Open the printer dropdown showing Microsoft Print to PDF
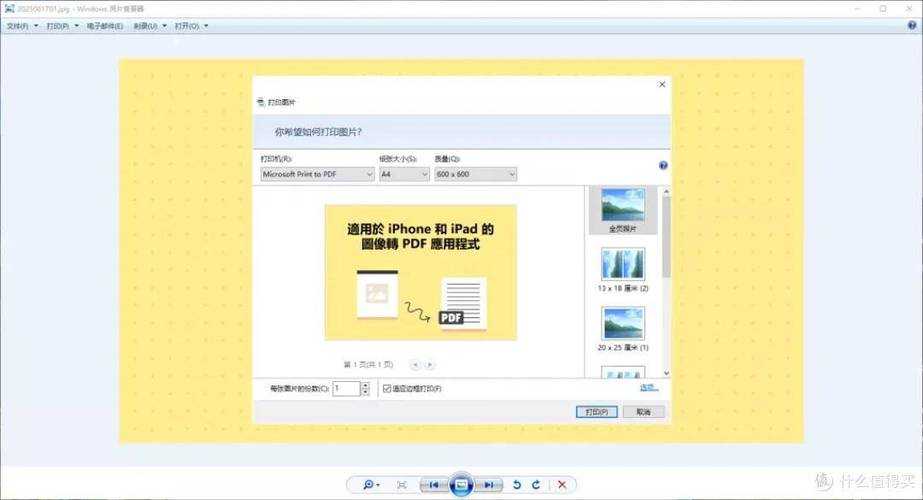 [317, 174]
